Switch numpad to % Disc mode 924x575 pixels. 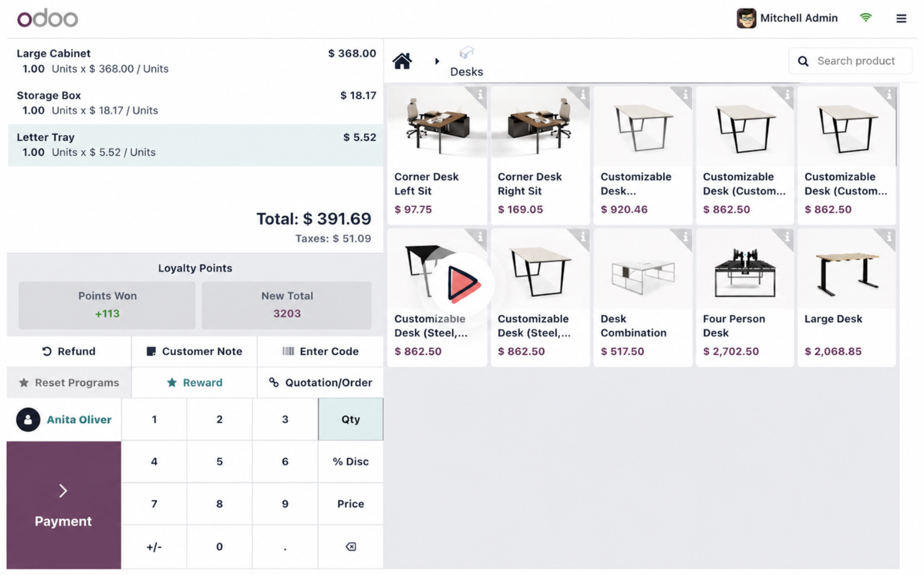click(350, 461)
